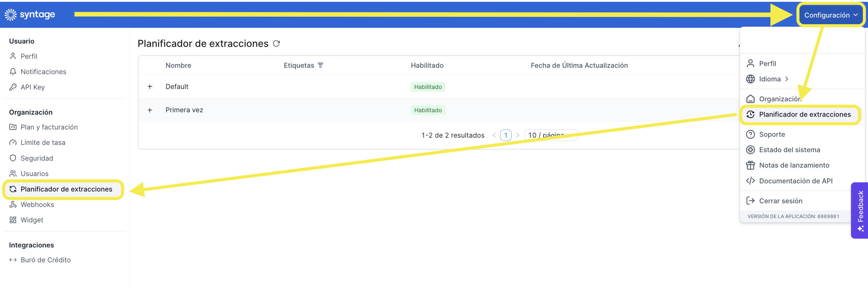The image size is (868, 288).
Task: Open Documentación de API menu entry
Action: 796,181
